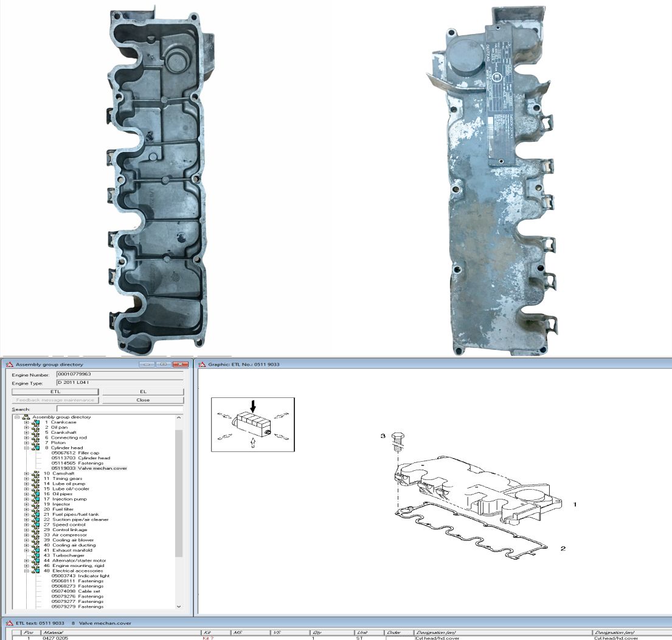Click the Fuel filter group icon
This screenshot has height=640, width=672.
pos(36,509)
